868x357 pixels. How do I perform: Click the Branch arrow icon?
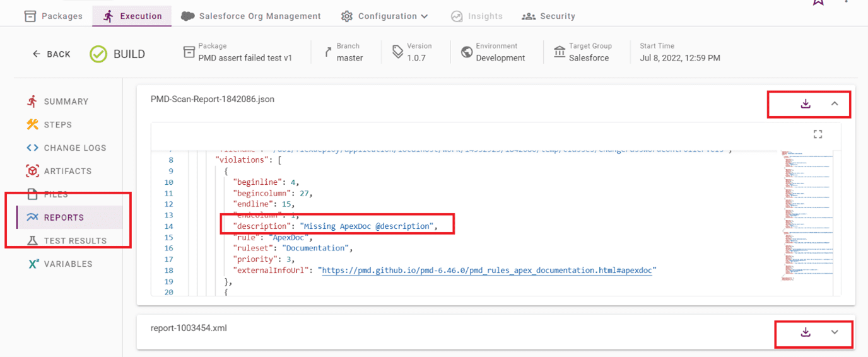[328, 52]
